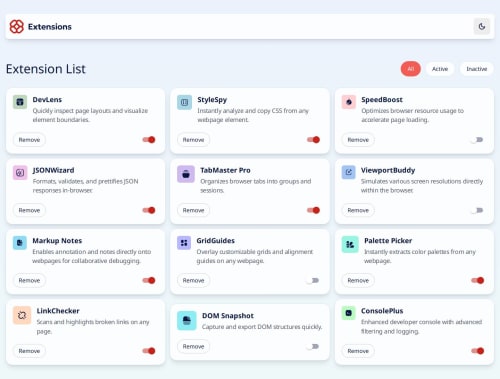Viewport: 500px width, 379px height.
Task: Filter by Inactive extensions
Action: pyautogui.click(x=477, y=69)
